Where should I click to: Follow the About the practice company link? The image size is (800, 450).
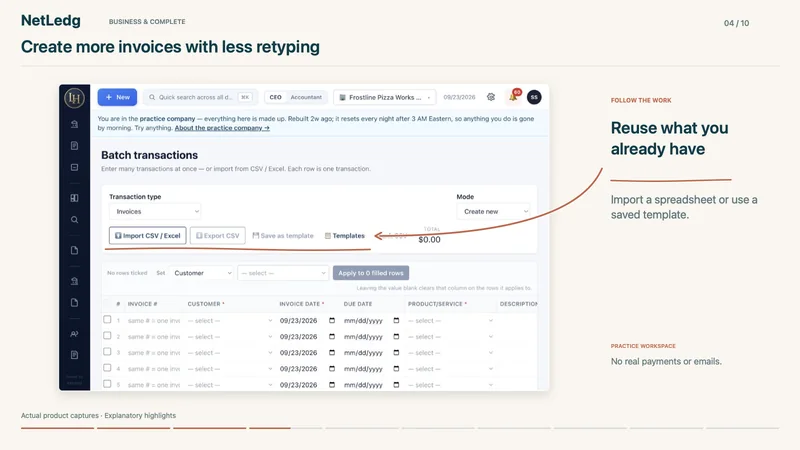(x=222, y=128)
